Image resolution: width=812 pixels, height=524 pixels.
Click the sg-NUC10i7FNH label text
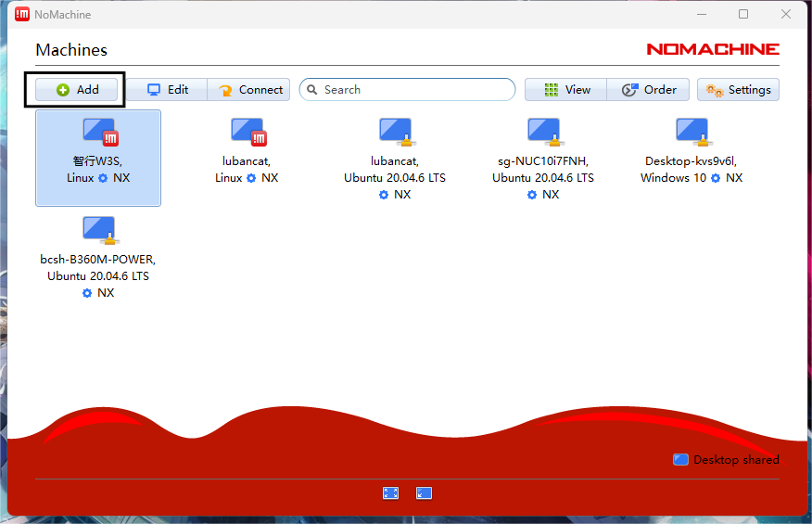(543, 161)
